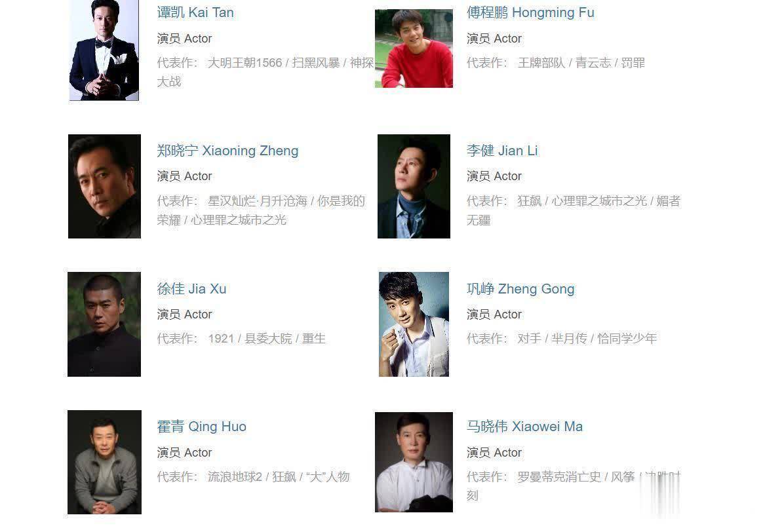
Task: Open Qing Huo's photo thumbnail
Action: (104, 462)
